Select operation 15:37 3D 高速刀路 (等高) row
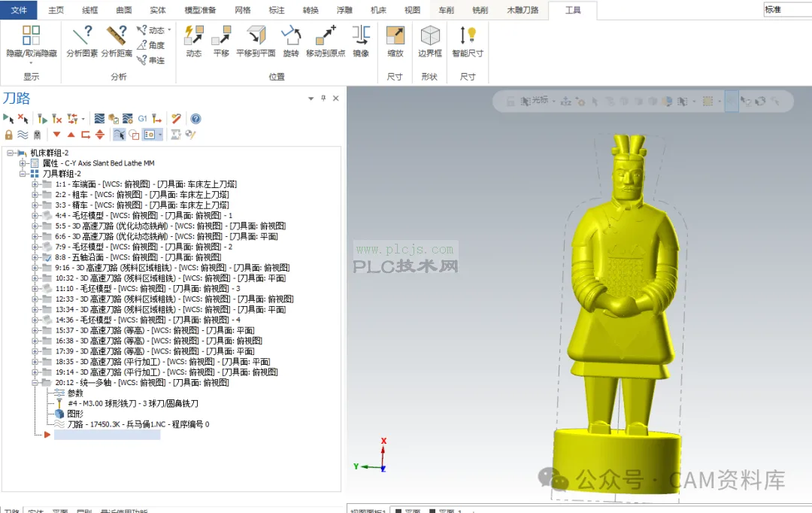Viewport: 812px width, 513px height. click(x=155, y=331)
